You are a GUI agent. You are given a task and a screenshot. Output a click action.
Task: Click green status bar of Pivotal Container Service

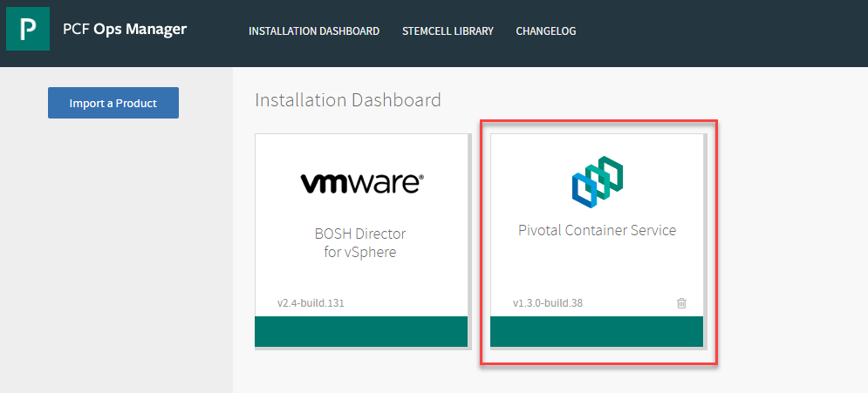597,332
